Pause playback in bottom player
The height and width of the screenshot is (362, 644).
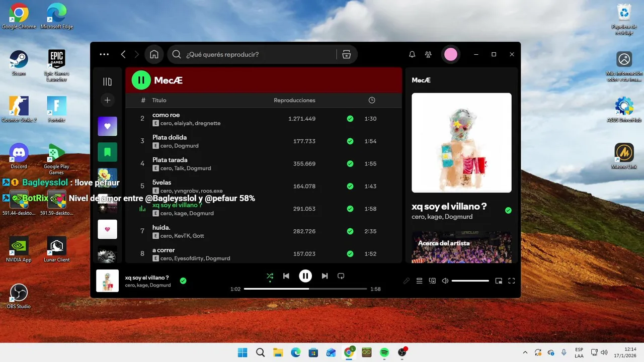tap(305, 276)
